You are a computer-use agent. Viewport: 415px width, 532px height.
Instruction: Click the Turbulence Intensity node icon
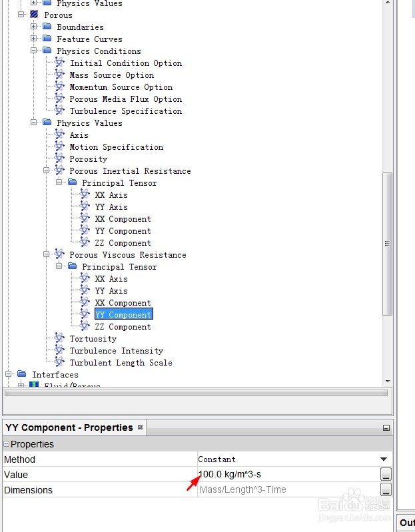click(59, 350)
